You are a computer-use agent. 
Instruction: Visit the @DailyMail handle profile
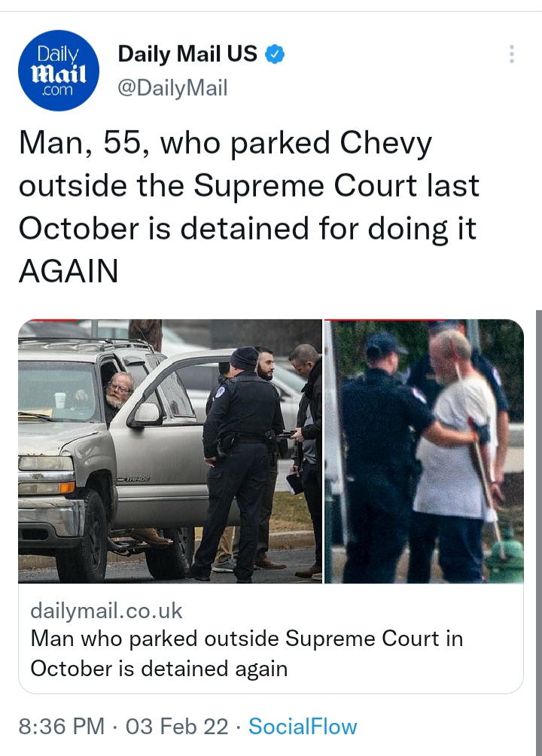click(x=172, y=88)
